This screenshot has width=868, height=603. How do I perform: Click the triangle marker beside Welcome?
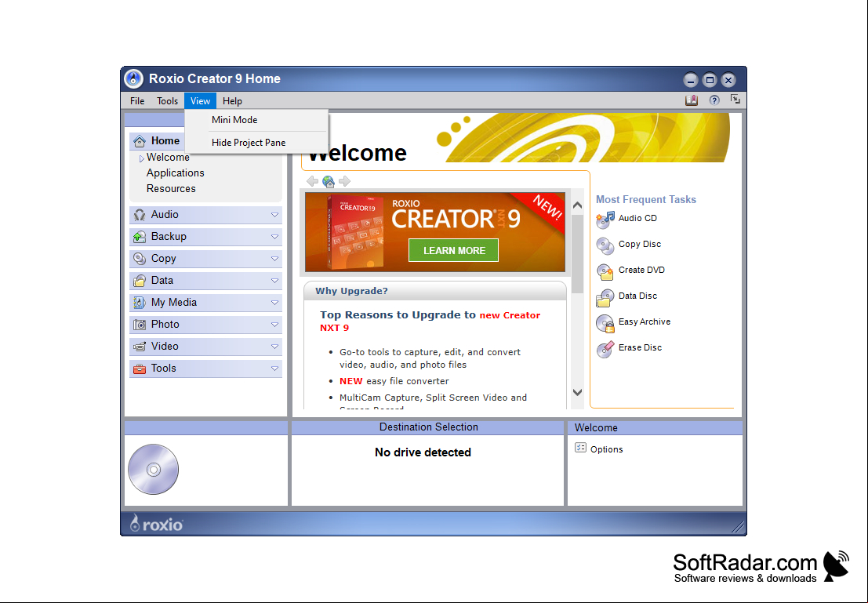pyautogui.click(x=142, y=158)
